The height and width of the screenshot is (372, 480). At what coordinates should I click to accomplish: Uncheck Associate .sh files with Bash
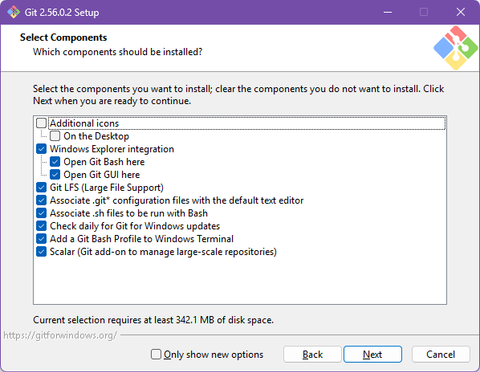pos(41,213)
